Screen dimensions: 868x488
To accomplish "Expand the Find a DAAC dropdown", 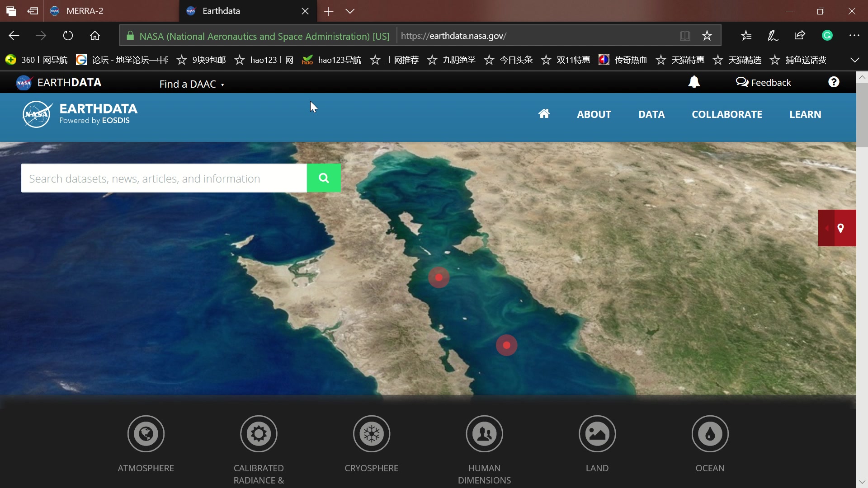I will click(x=192, y=84).
